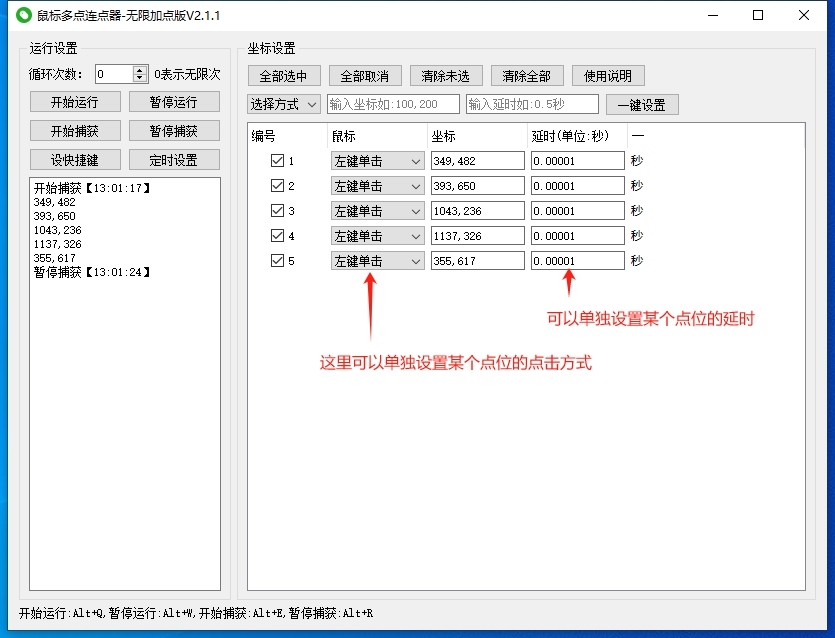Click the 循环次数 loop count field

(114, 74)
